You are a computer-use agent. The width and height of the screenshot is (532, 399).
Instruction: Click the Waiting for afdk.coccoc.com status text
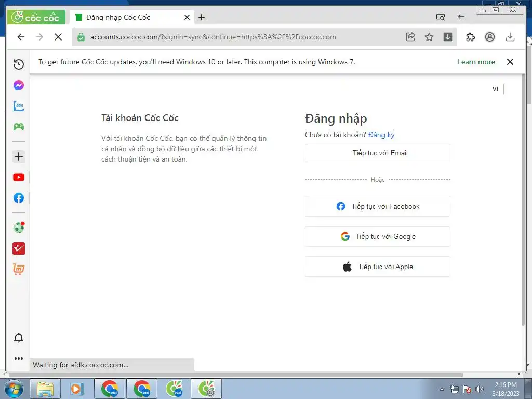click(81, 365)
